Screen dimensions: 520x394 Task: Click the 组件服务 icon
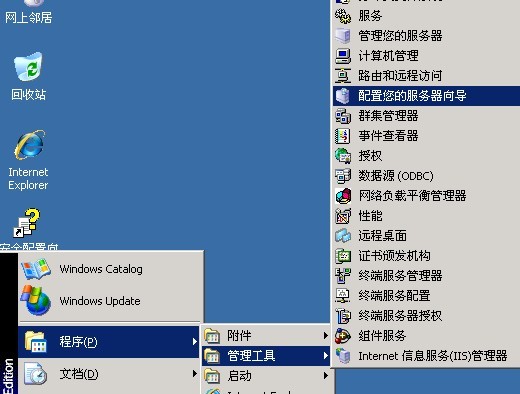pos(343,336)
